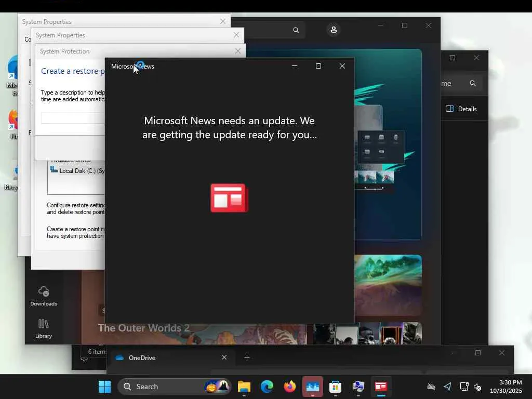Click the location arrow tray icon
The width and height of the screenshot is (532, 399).
pos(447,387)
